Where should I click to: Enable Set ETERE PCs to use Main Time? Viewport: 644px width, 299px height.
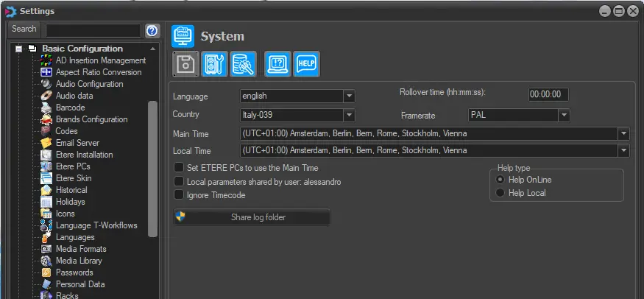[179, 168]
